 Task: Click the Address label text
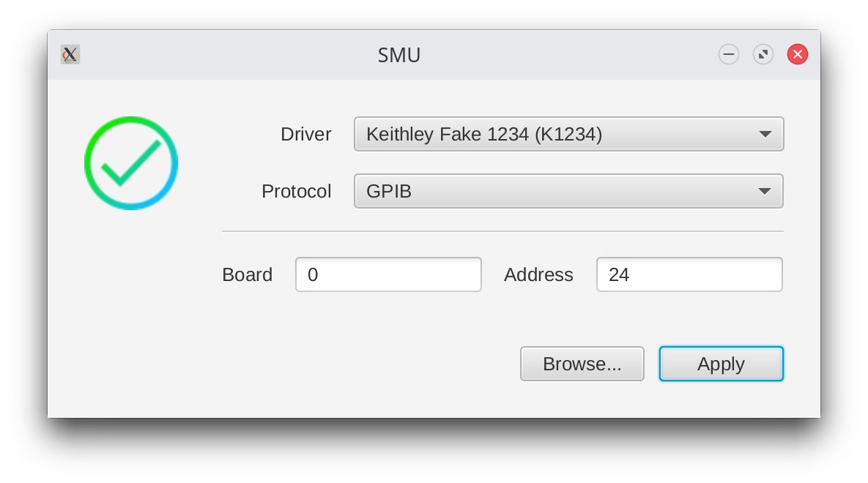click(538, 274)
